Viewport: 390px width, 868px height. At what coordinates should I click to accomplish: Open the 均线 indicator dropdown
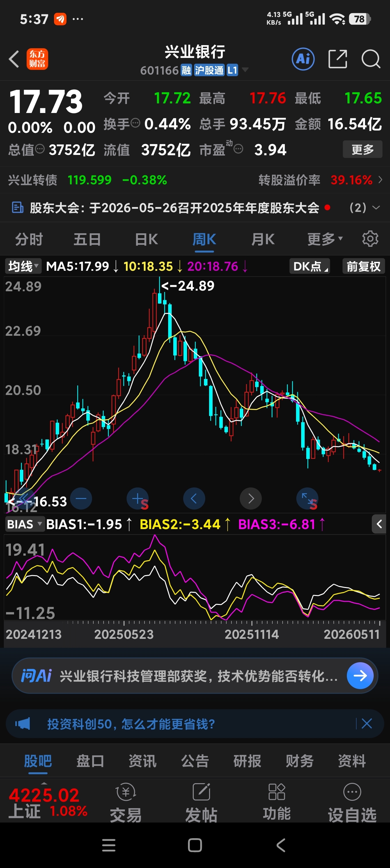(x=23, y=266)
